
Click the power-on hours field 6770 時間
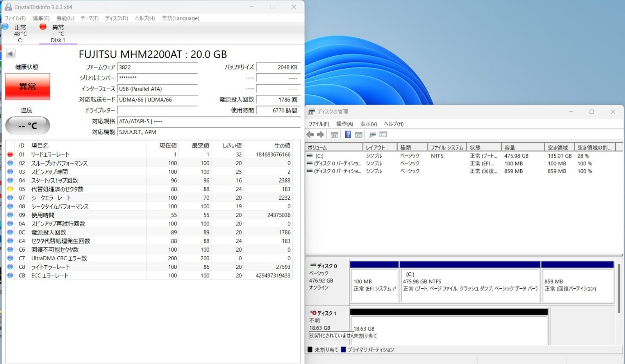coord(278,110)
